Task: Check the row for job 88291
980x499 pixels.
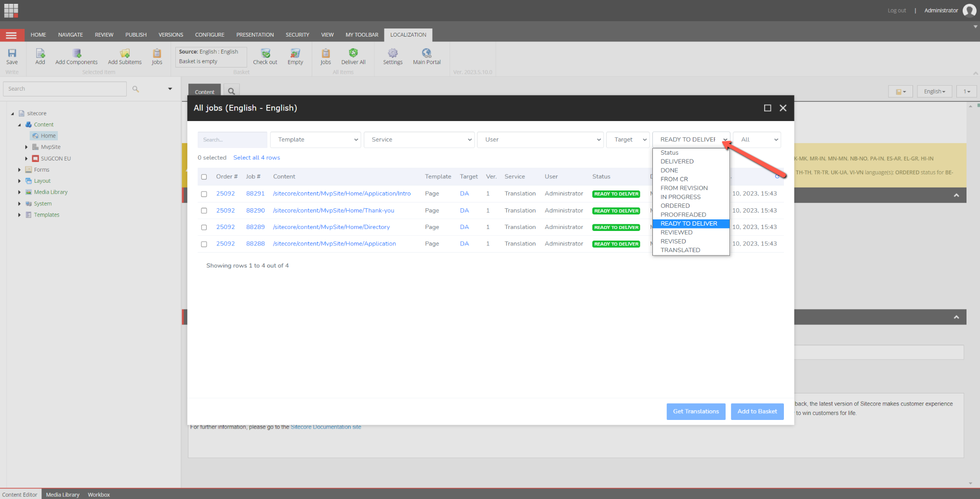Action: (204, 194)
